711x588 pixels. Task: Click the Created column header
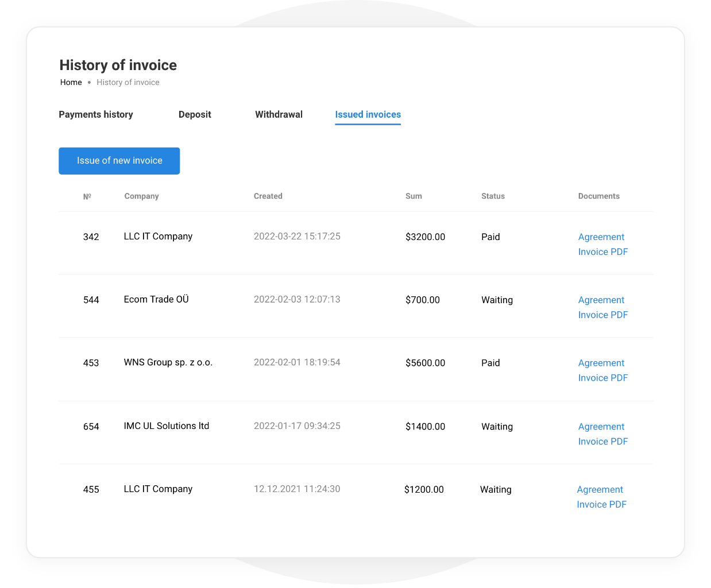pos(268,196)
